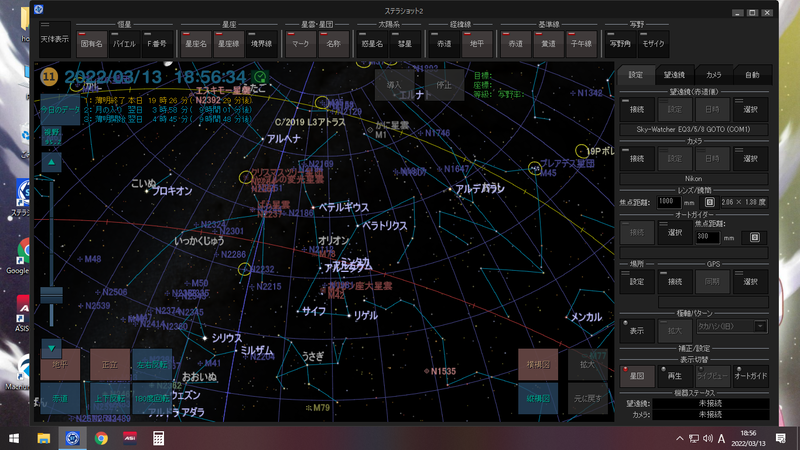This screenshot has height=450, width=800.
Task: Open Google Chrome from the taskbar
Action: [x=101, y=438]
